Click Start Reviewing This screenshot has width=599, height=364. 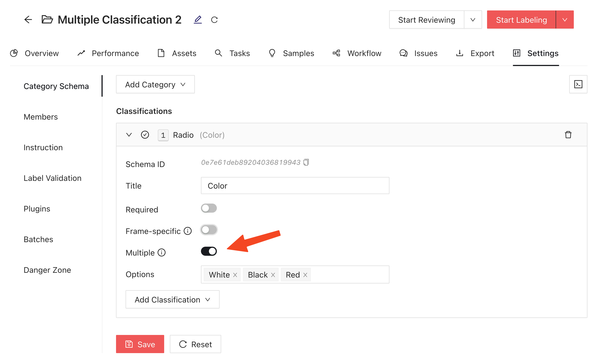426,20
